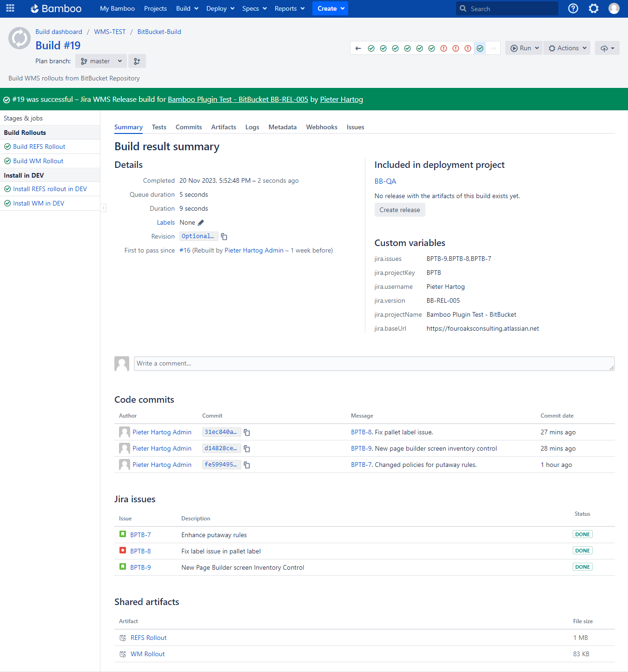
Task: Go to My Bamboo
Action: [117, 8]
